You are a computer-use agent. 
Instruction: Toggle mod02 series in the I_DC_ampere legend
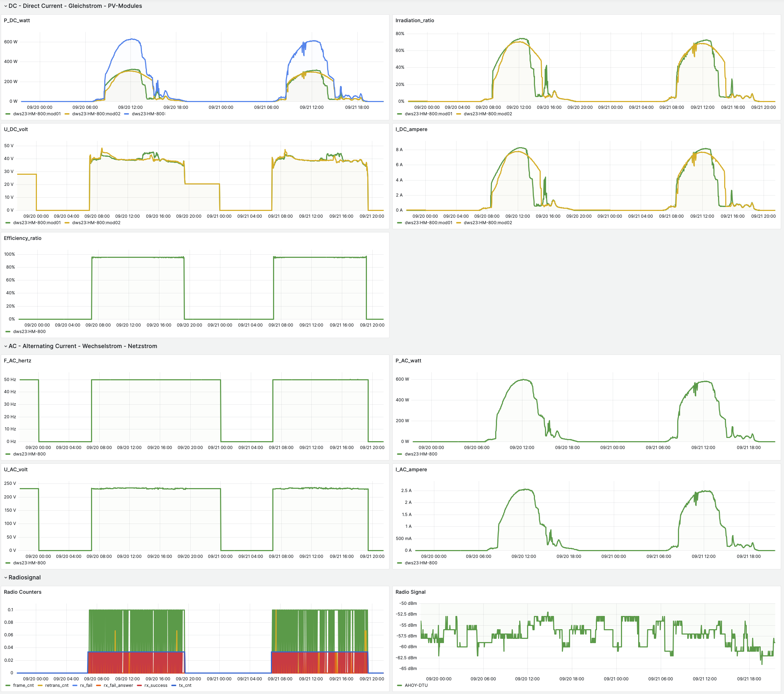pyautogui.click(x=488, y=223)
